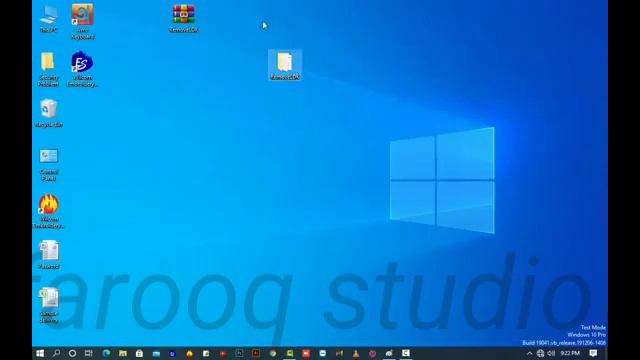
Task: Select the blue ES shortcut icon
Action: point(82,69)
